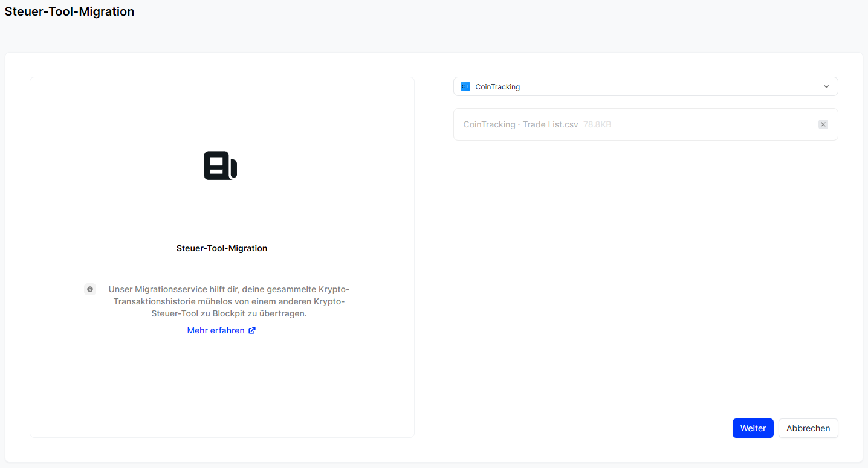Select the CoinTracking · Trade List.csv filename
Viewport: 868px width, 468px height.
pyautogui.click(x=520, y=124)
